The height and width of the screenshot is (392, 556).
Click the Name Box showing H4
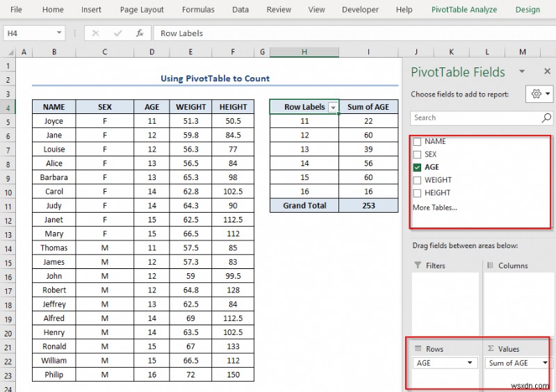click(28, 33)
